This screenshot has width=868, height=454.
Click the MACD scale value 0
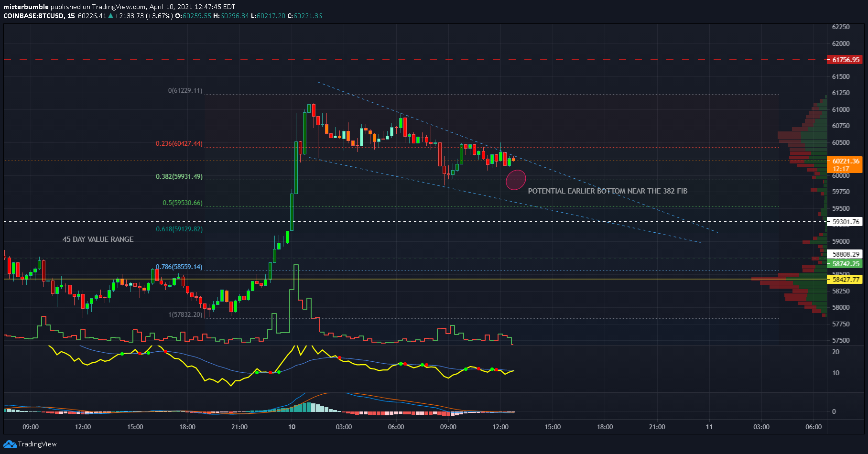[834, 411]
